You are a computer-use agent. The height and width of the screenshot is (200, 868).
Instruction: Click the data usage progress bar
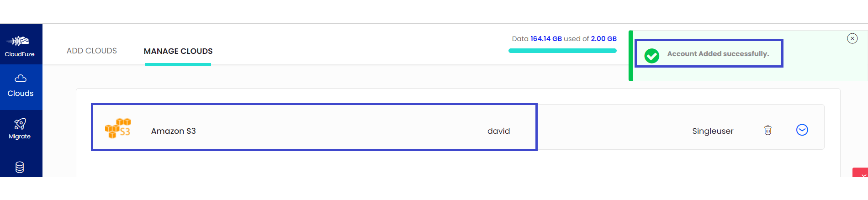coord(562,51)
